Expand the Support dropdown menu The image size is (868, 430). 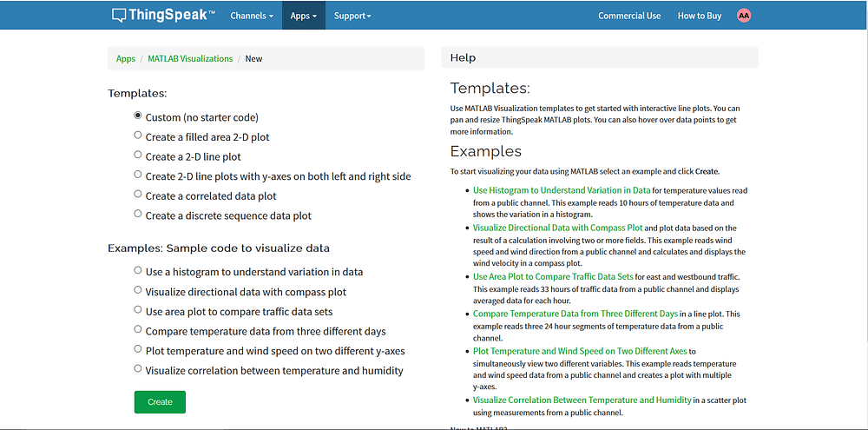(352, 16)
